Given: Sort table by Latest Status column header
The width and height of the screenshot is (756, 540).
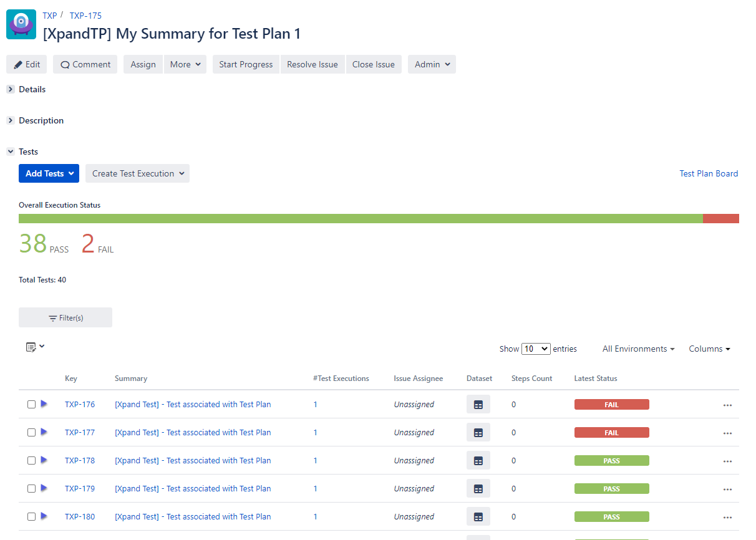Looking at the screenshot, I should pyautogui.click(x=595, y=378).
